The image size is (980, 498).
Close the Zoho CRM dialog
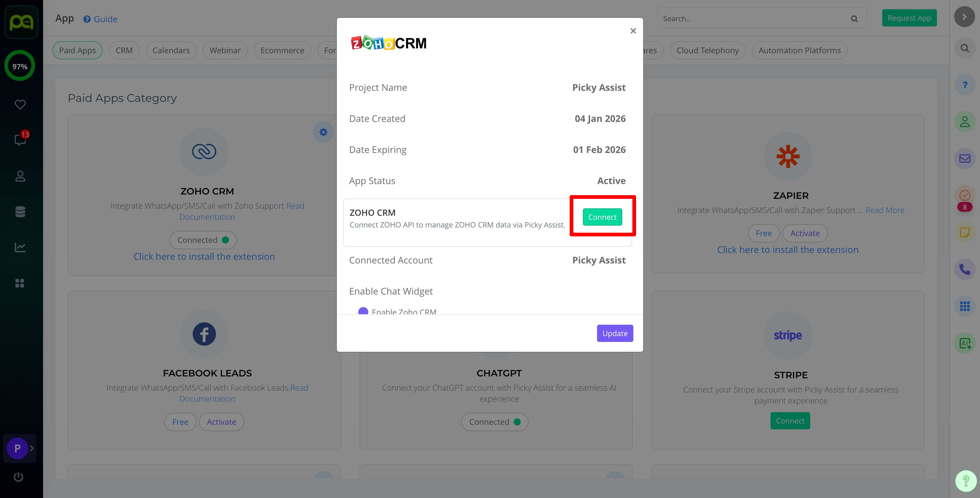click(x=633, y=31)
